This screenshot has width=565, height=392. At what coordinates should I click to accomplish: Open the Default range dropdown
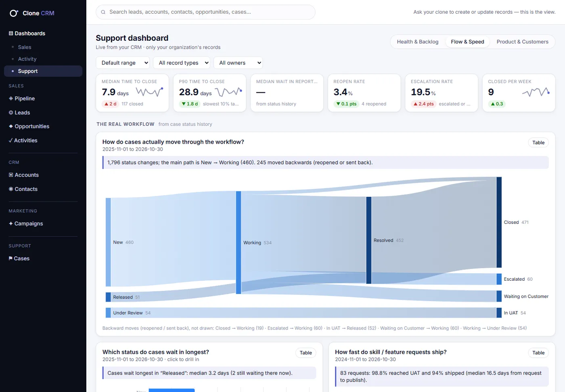click(123, 63)
